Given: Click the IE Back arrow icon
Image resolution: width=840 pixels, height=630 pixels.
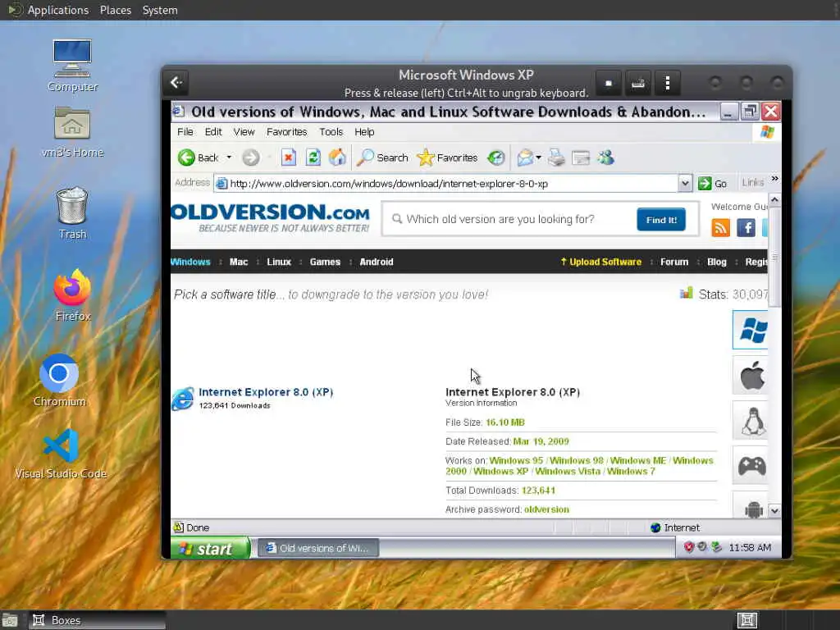Looking at the screenshot, I should 186,157.
